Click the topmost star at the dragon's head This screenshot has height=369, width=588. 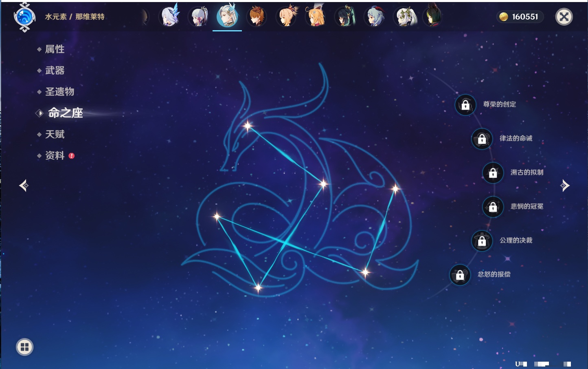coord(248,126)
